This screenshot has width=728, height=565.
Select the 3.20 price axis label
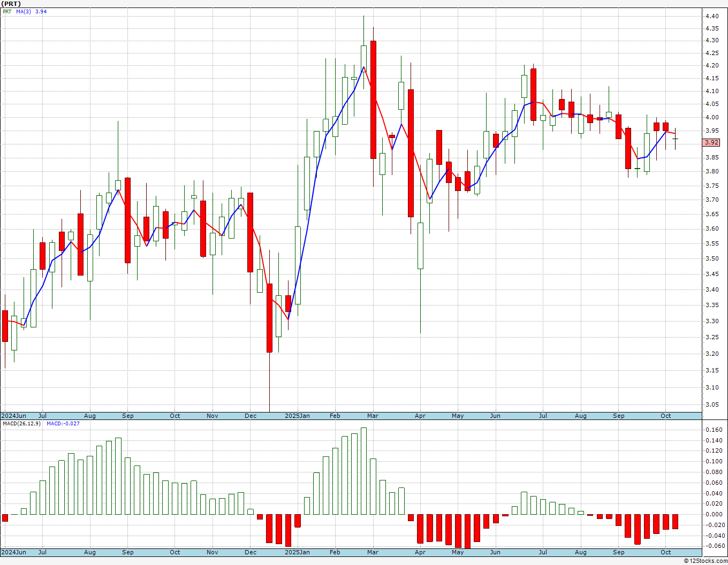coord(712,354)
